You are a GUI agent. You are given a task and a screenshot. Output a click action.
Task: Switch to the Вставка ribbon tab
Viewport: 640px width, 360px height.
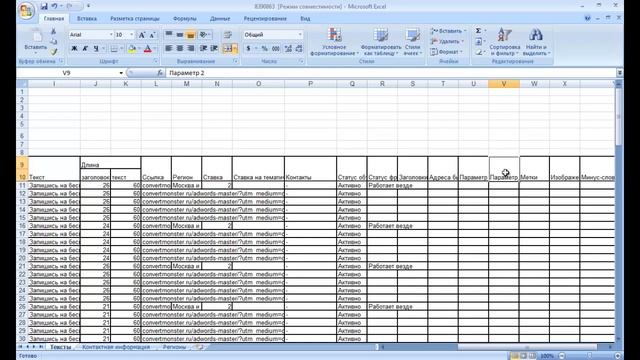[87, 19]
